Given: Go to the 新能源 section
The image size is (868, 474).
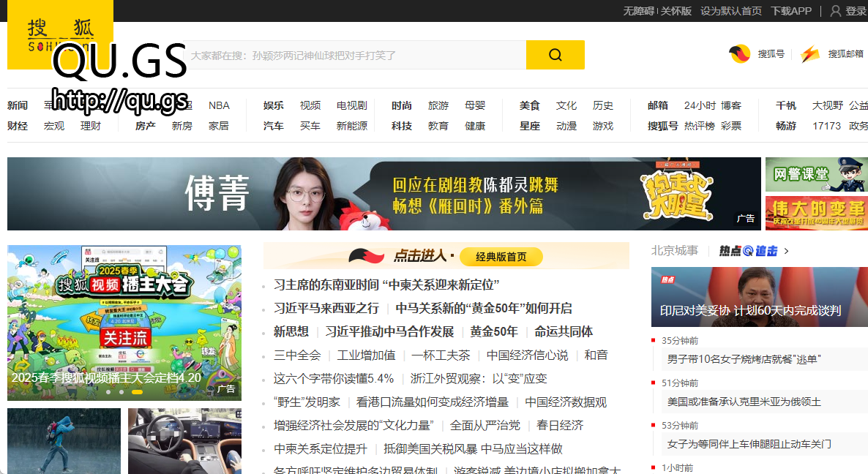Looking at the screenshot, I should tap(352, 126).
